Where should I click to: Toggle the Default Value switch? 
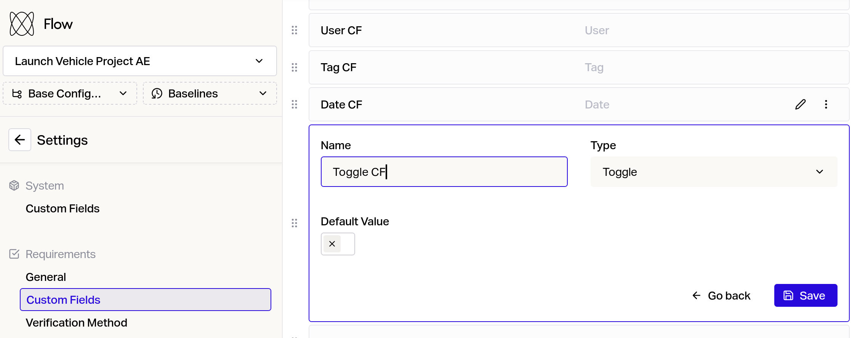(x=338, y=244)
